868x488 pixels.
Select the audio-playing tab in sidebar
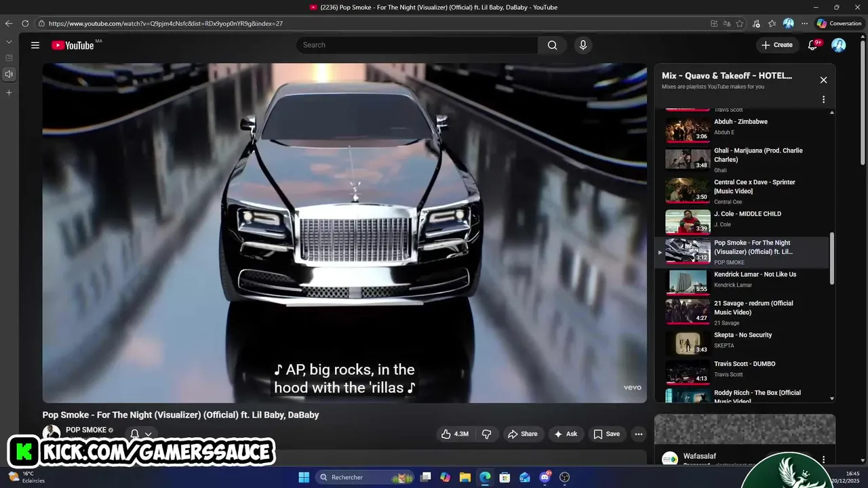click(9, 74)
